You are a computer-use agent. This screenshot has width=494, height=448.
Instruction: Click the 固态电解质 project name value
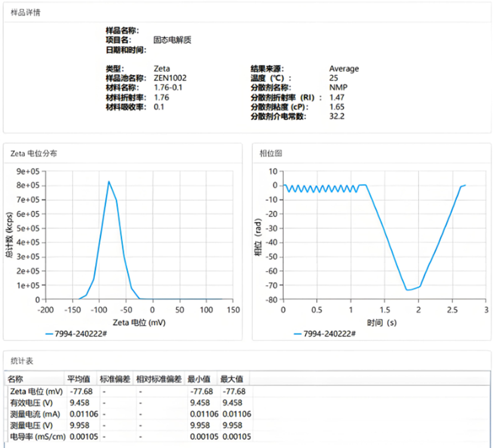pos(172,41)
